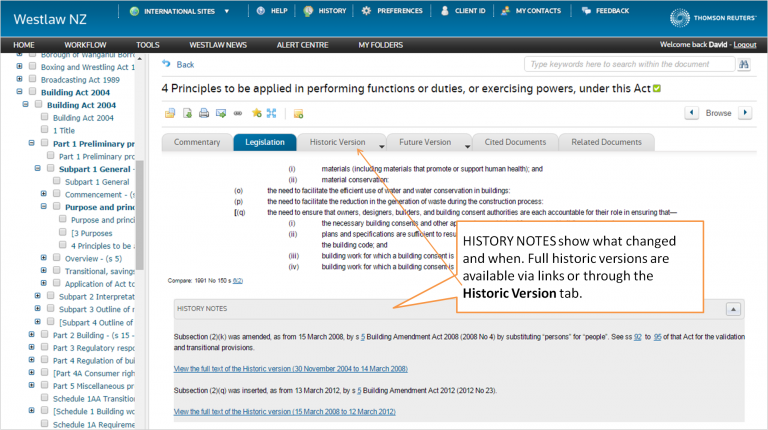Tick the [3 Purposes checkbox
Image resolution: width=768 pixels, height=430 pixels.
pos(63,232)
